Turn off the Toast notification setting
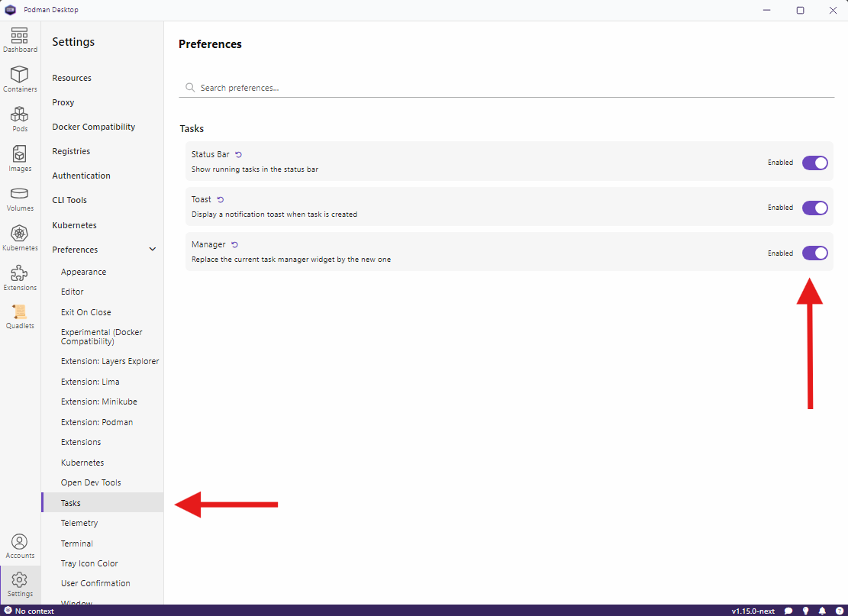848x616 pixels. coord(814,208)
